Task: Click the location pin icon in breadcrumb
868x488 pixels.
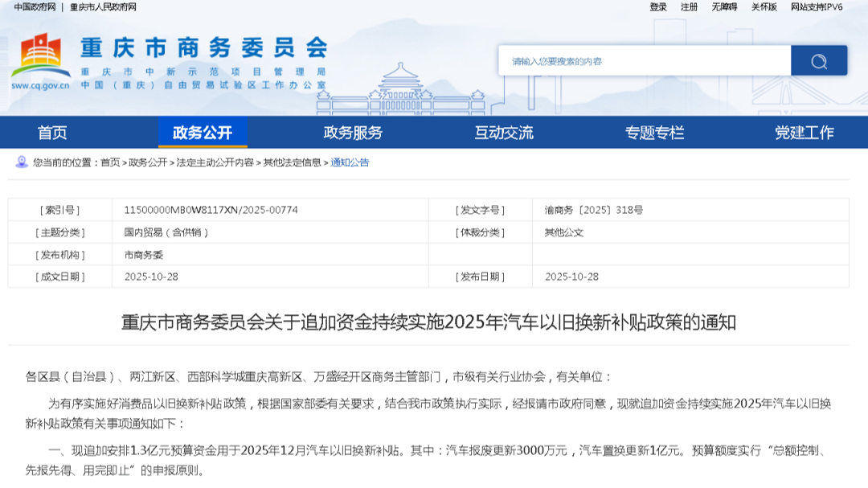Action: tap(22, 162)
